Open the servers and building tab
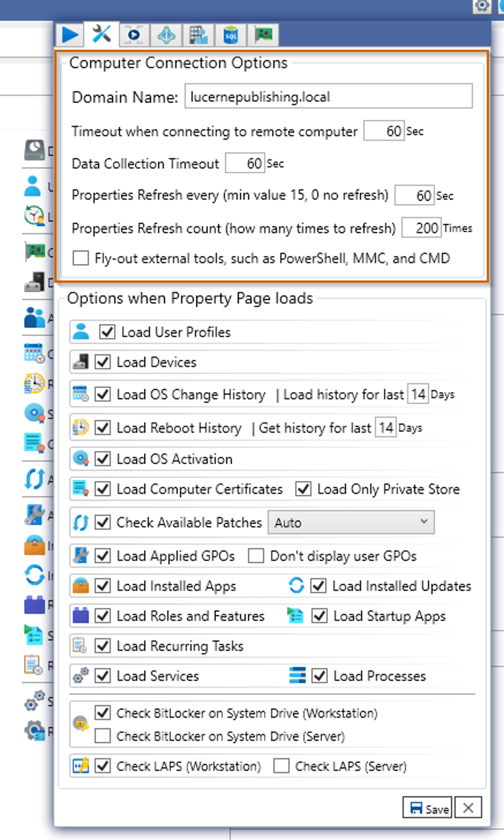This screenshot has height=840, width=504. pyautogui.click(x=198, y=35)
